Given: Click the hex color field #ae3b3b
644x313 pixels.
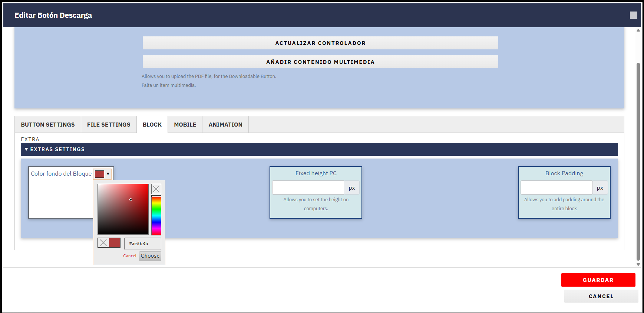Looking at the screenshot, I should (143, 244).
